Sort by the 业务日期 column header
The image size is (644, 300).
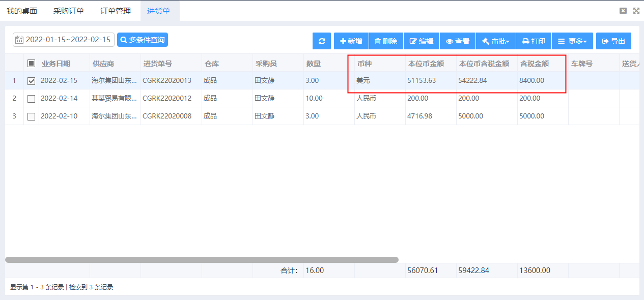point(56,64)
